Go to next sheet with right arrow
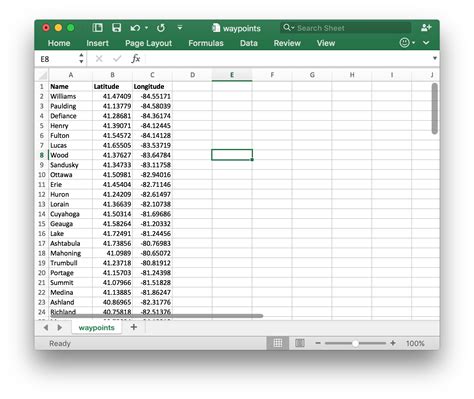Image resolution: width=474 pixels, height=399 pixels. click(60, 328)
